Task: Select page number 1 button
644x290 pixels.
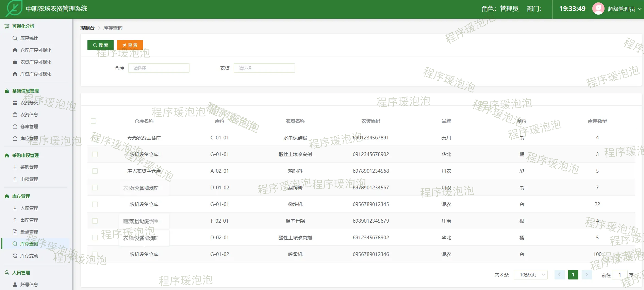Action: [573, 275]
